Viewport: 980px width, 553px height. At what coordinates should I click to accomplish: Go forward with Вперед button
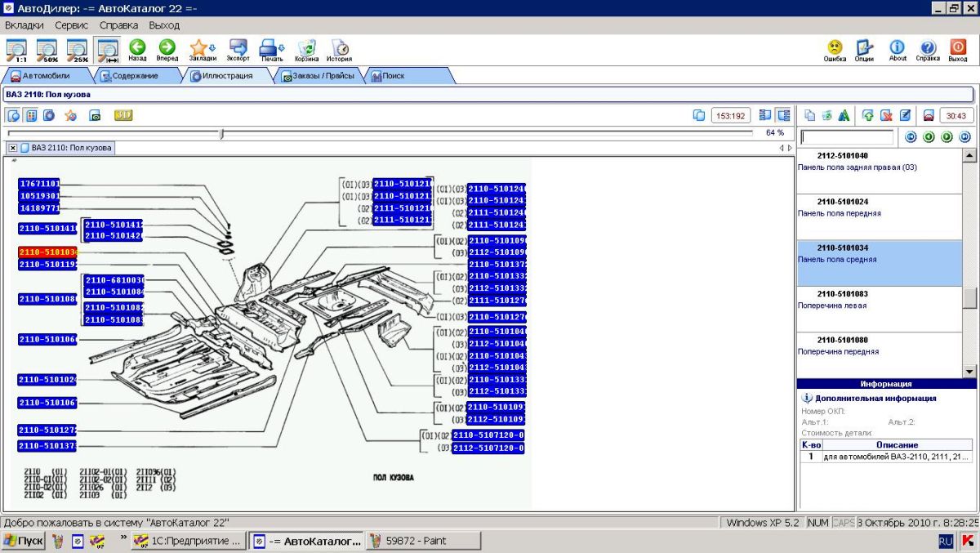coord(167,50)
